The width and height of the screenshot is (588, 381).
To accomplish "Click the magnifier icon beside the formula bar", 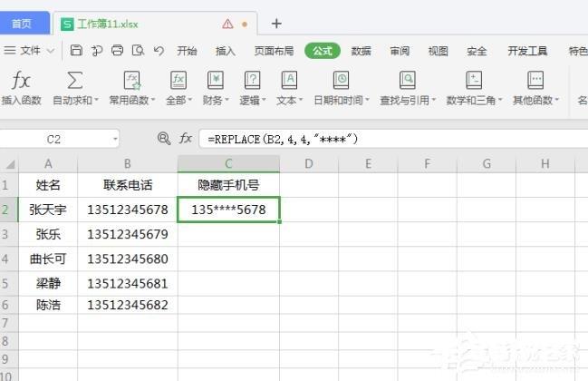I will 164,139.
